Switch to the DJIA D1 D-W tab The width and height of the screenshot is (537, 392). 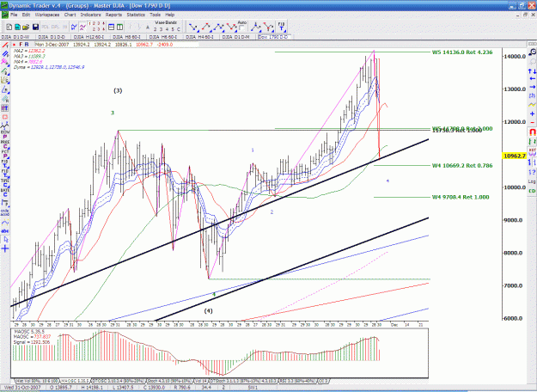coord(15,37)
